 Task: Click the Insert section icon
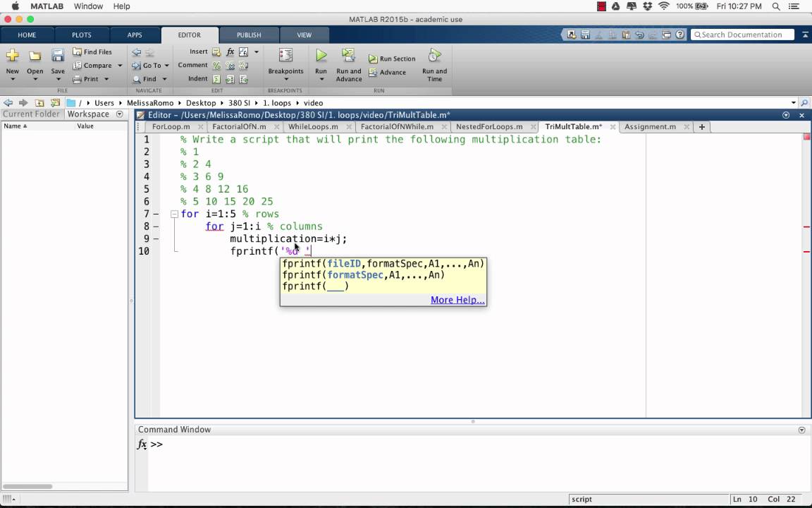[216, 52]
